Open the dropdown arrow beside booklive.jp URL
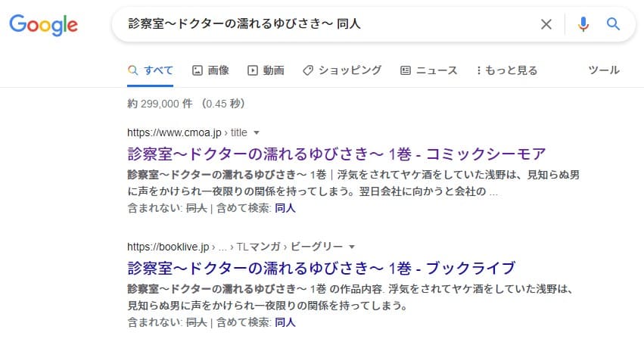Viewport: 644px width, 342px height. click(352, 247)
